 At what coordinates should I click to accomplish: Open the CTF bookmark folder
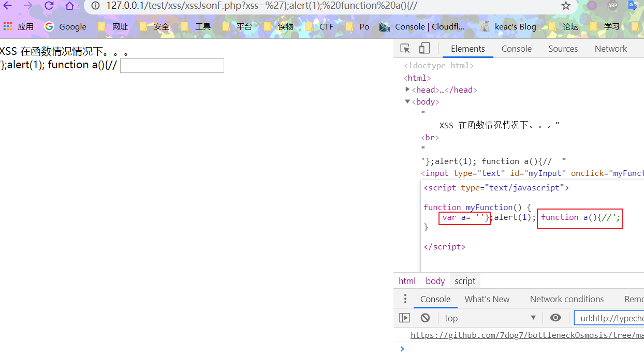[319, 26]
